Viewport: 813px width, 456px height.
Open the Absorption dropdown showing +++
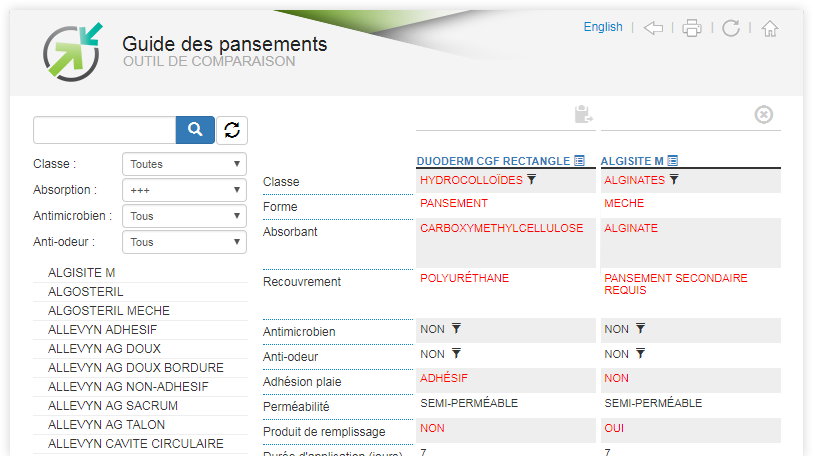click(184, 190)
